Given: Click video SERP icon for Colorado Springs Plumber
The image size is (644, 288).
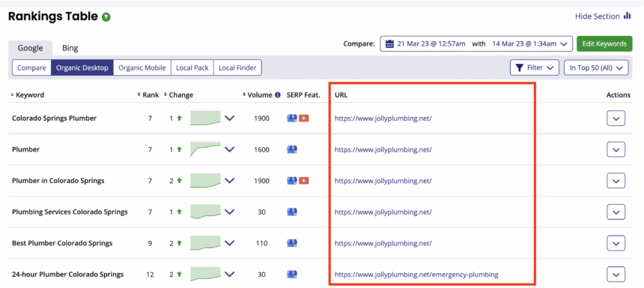Looking at the screenshot, I should click(304, 118).
